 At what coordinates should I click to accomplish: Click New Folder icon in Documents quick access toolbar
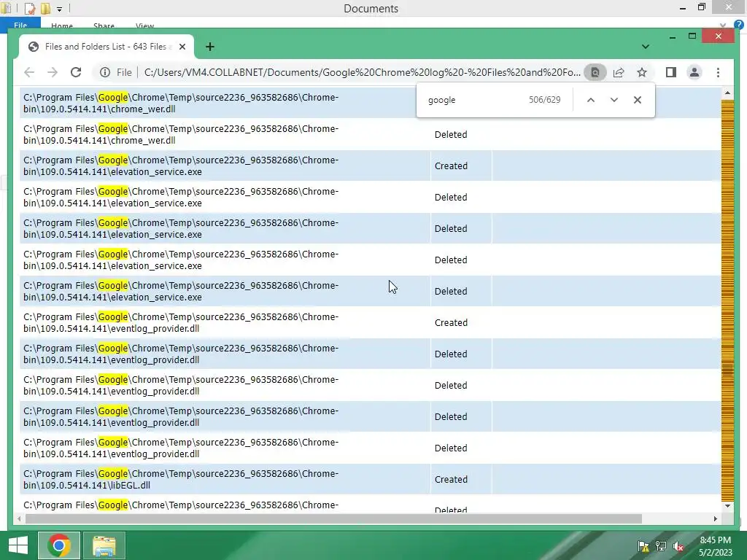coord(45,9)
